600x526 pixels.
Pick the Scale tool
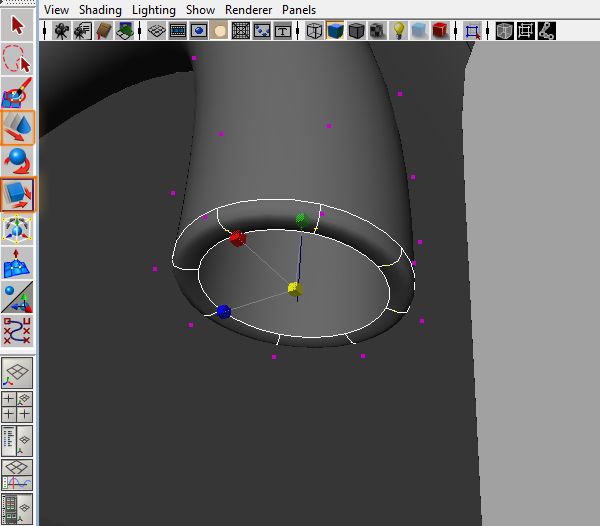click(18, 195)
